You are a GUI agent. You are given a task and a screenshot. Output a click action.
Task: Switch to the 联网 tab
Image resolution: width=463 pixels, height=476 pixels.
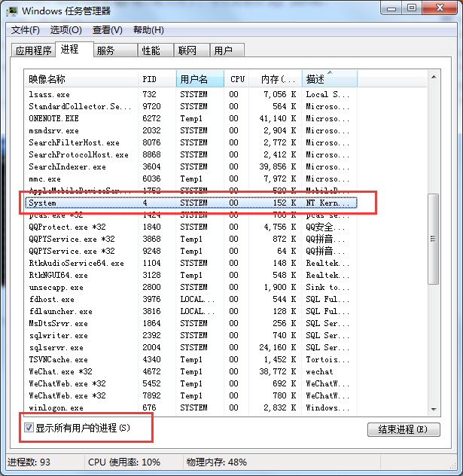pos(192,50)
